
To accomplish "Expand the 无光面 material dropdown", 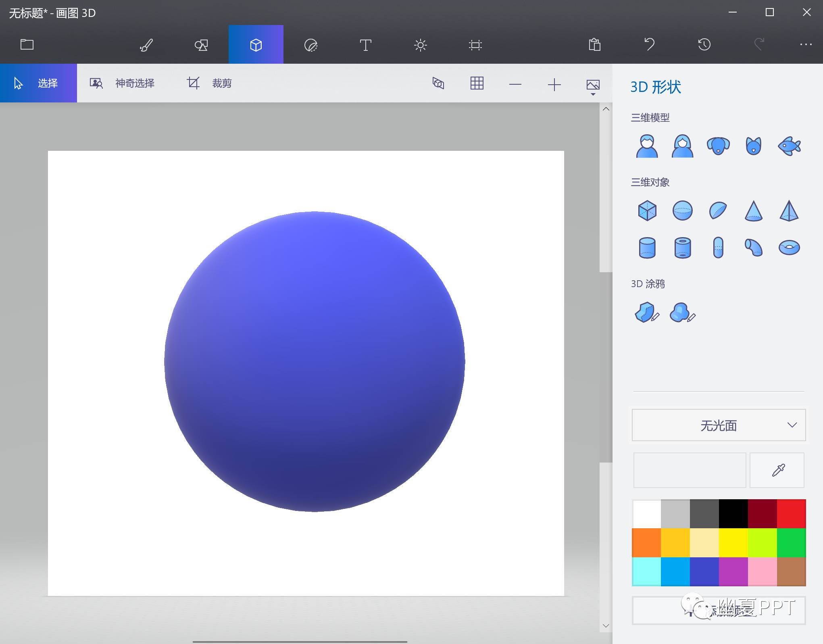I will pos(718,425).
